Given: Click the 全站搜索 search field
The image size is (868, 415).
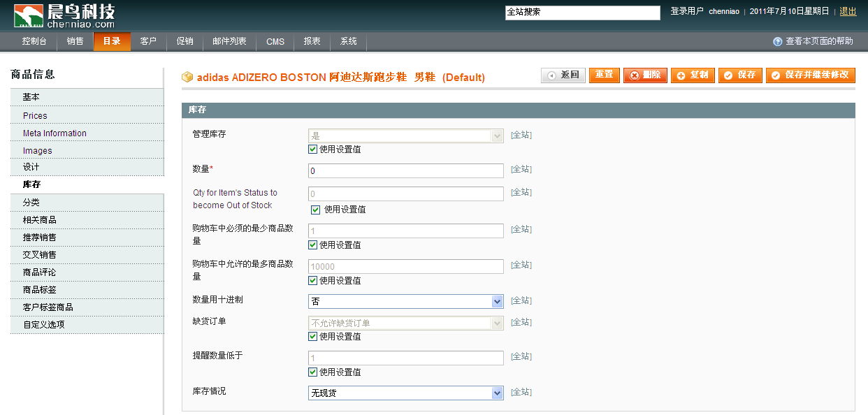Looking at the screenshot, I should point(583,13).
